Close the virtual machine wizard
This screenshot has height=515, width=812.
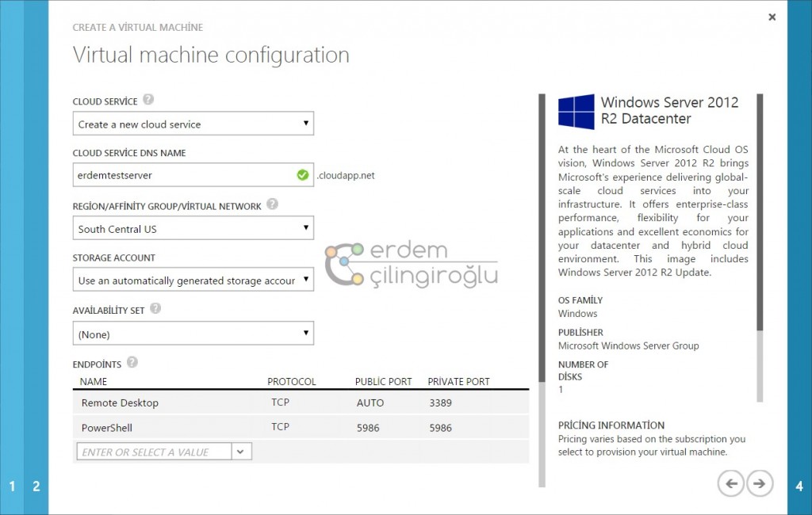(772, 17)
